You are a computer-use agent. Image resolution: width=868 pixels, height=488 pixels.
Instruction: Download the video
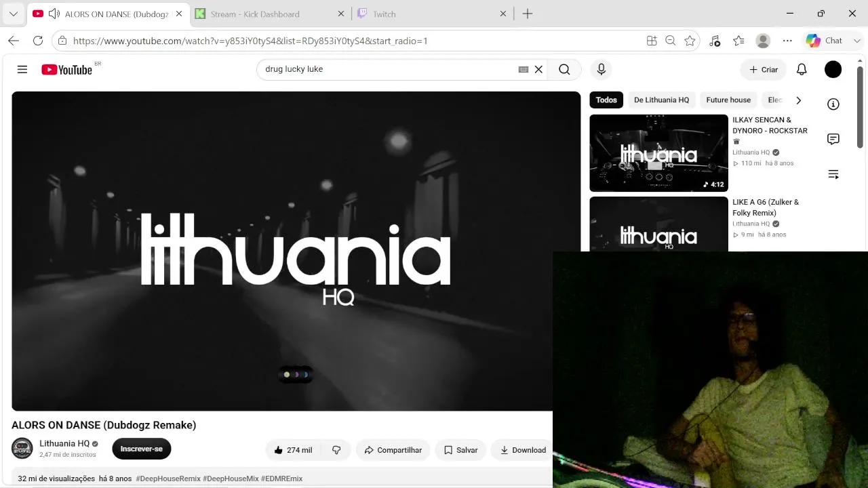523,450
